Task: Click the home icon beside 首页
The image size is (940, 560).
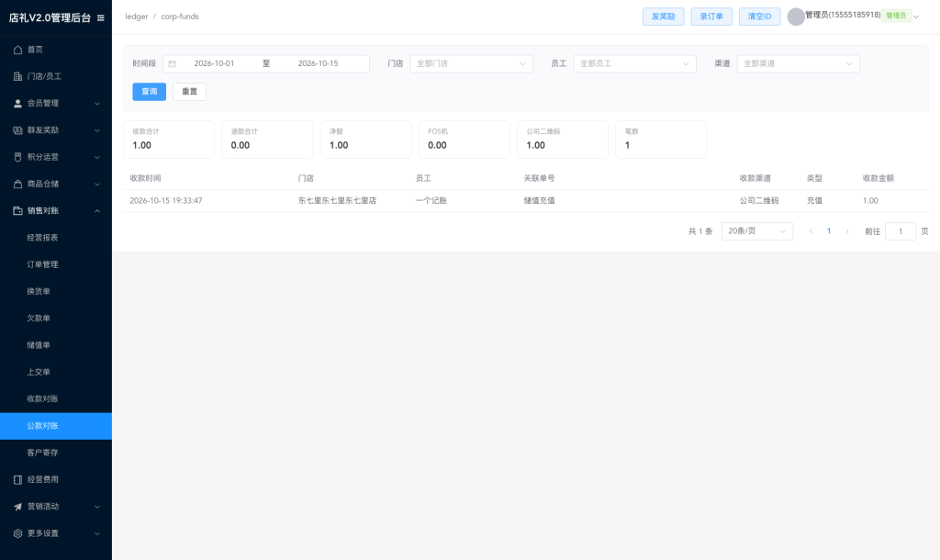Action: click(x=18, y=50)
